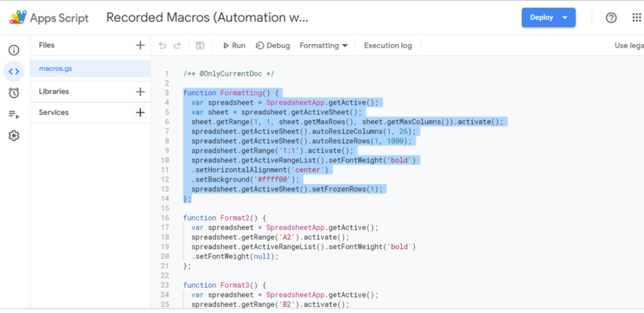This screenshot has width=644, height=313.
Task: Click the Save project disk icon
Action: click(x=200, y=45)
